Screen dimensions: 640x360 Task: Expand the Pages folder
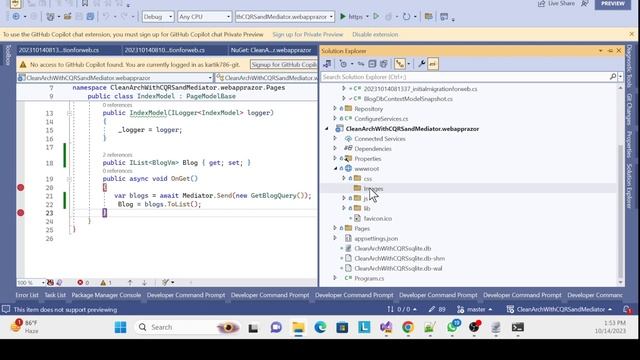click(x=335, y=228)
